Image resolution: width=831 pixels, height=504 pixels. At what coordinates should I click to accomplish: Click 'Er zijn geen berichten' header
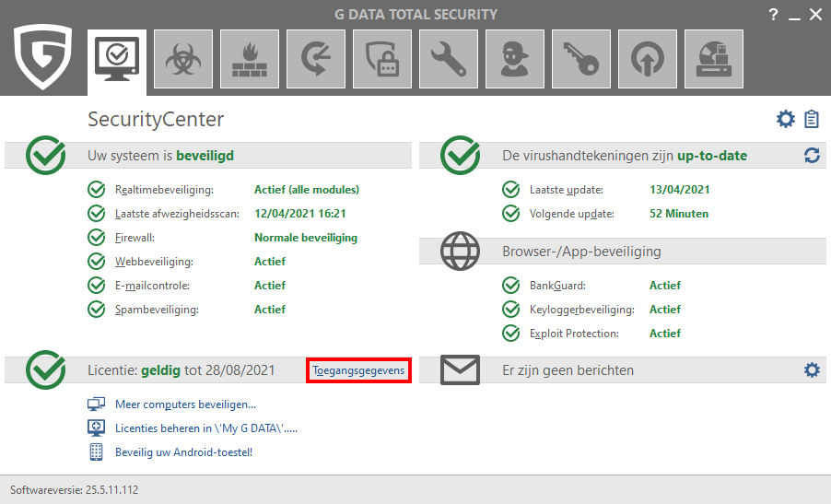pos(568,369)
